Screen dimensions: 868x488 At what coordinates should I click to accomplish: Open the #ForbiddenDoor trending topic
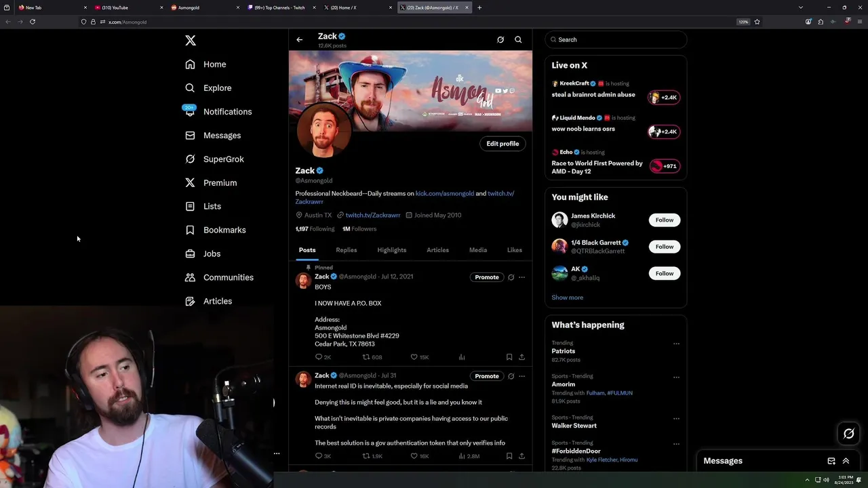click(576, 451)
